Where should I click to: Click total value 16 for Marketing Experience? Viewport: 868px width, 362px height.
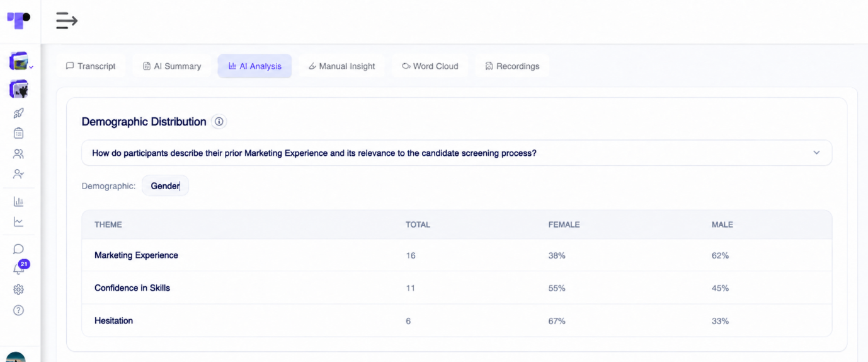411,255
